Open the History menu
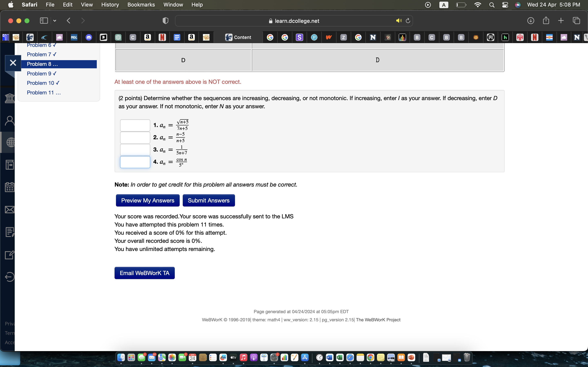588x367 pixels. (x=110, y=5)
